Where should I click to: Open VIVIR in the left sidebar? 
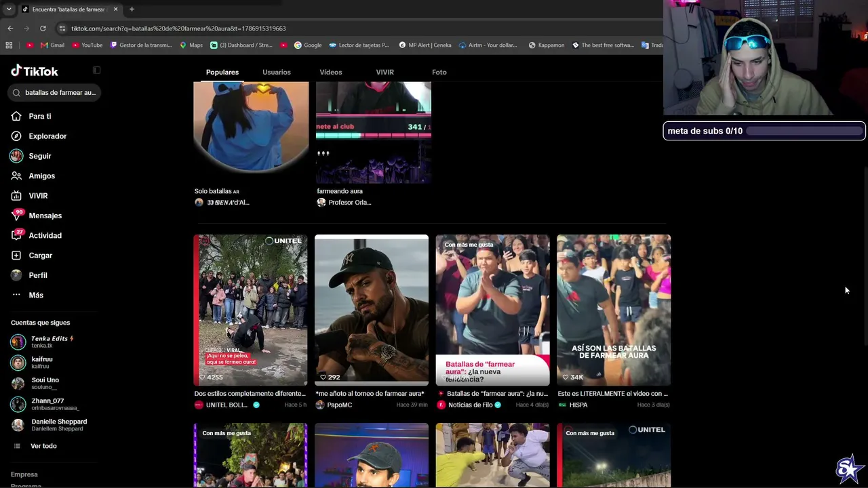pyautogui.click(x=29, y=196)
